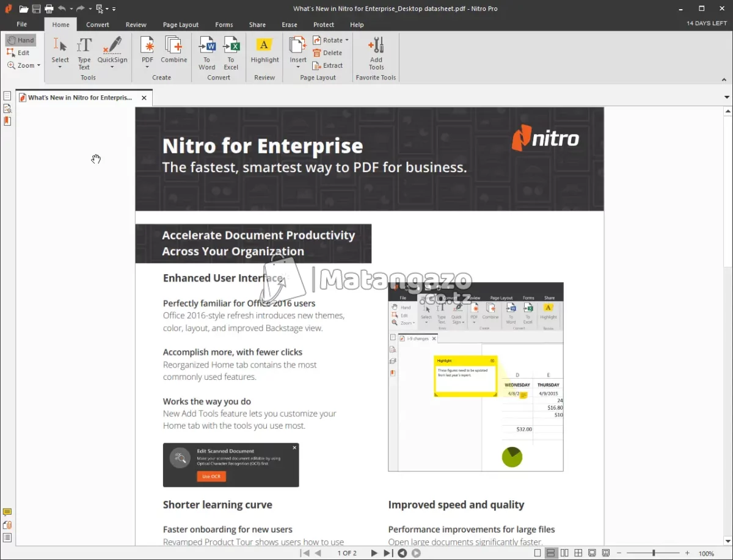Convert document using the To Excel icon

(x=231, y=52)
